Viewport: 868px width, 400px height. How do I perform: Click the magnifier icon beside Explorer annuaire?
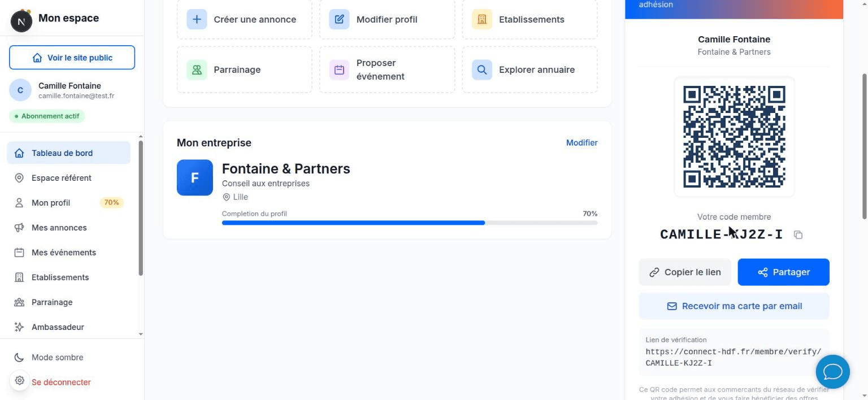tap(482, 70)
